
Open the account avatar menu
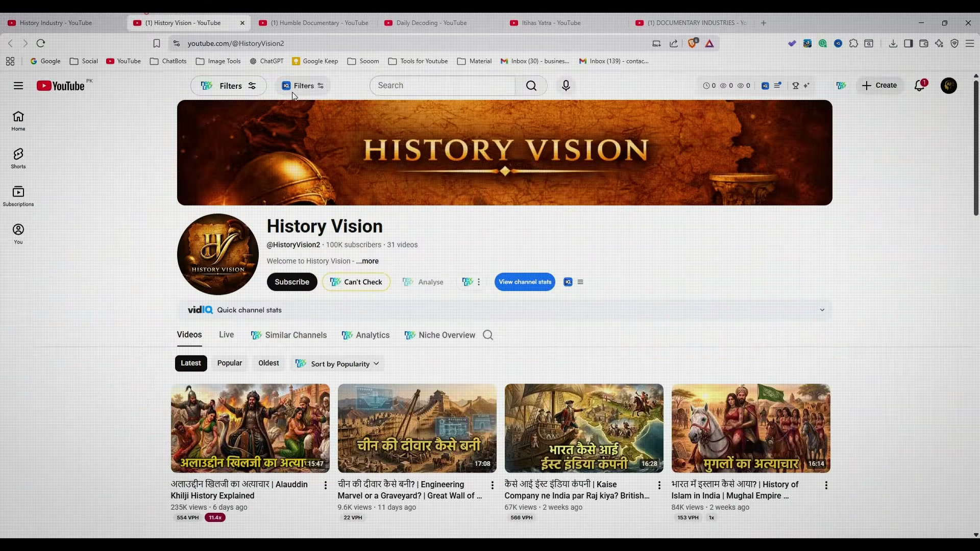pos(949,86)
